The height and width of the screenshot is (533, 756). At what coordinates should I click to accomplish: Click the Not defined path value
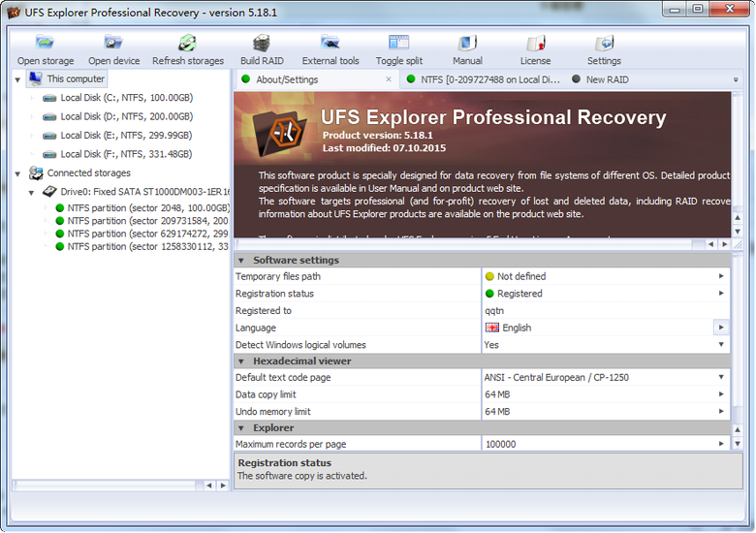click(521, 276)
